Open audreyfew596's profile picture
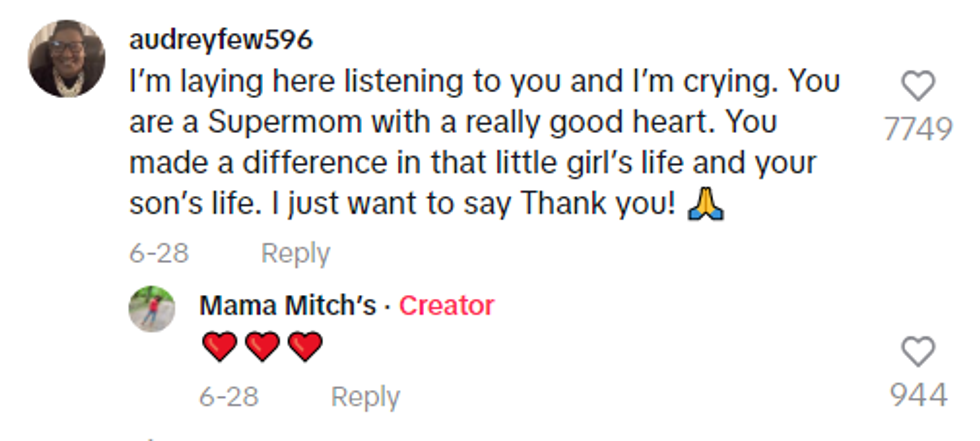980x441 pixels. tap(67, 58)
